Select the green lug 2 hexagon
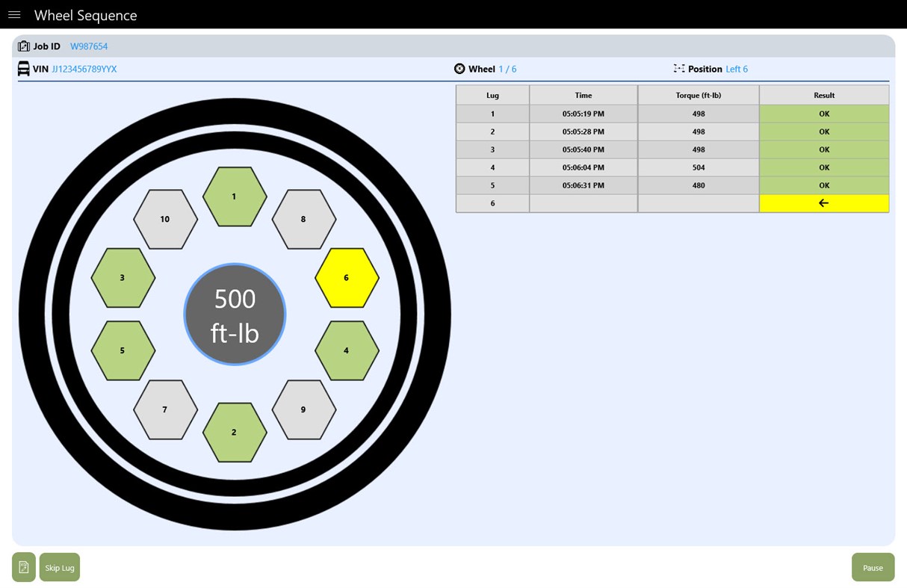Image resolution: width=907 pixels, height=588 pixels. coord(234,432)
